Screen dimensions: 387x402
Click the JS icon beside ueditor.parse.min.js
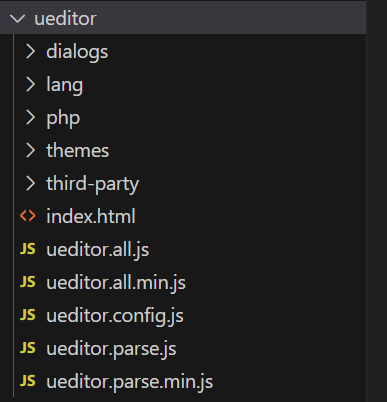[28, 381]
